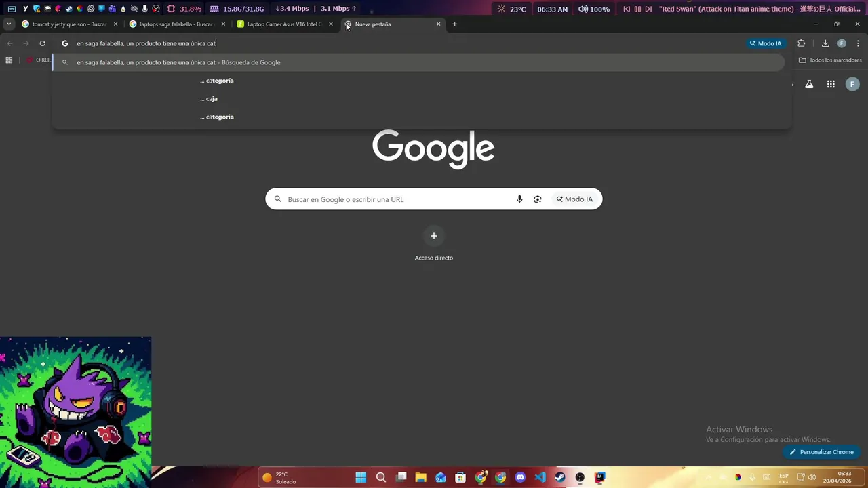The height and width of the screenshot is (488, 868).
Task: Start voice search with microphone icon
Action: 519,199
